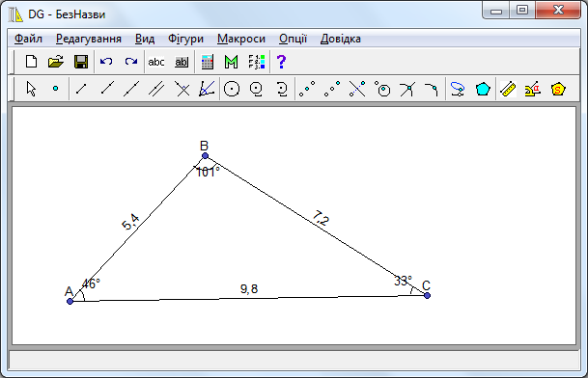Select the Angle bisector tool
588x378 pixels.
(207, 89)
